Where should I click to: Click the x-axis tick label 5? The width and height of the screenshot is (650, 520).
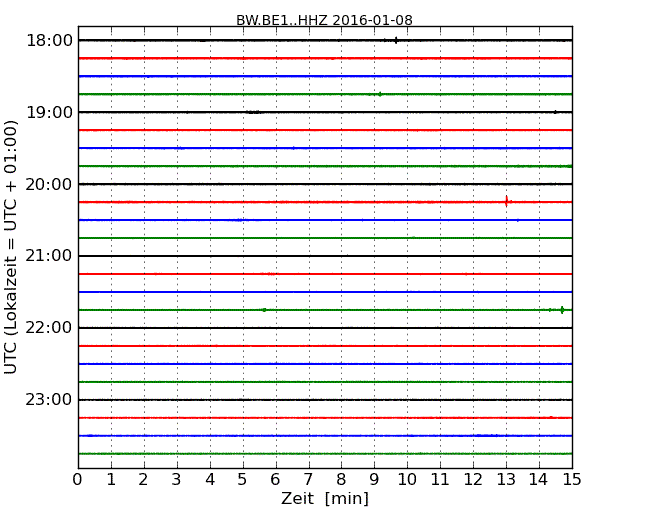[242, 480]
